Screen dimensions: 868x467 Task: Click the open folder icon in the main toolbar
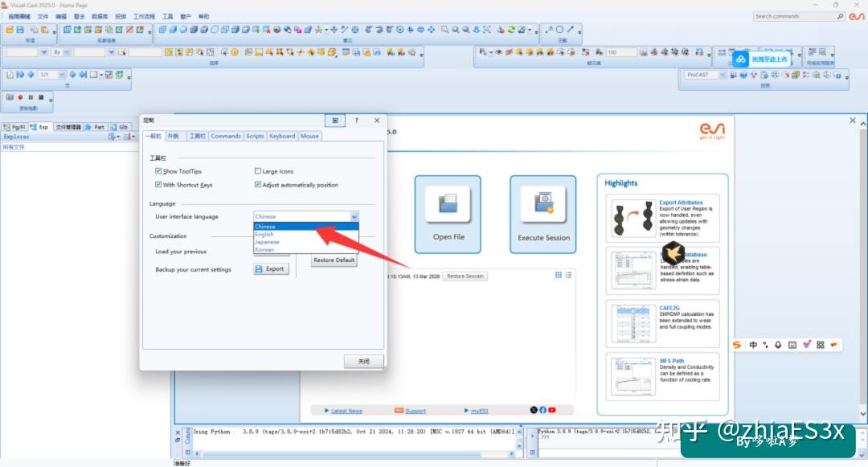(x=10, y=30)
